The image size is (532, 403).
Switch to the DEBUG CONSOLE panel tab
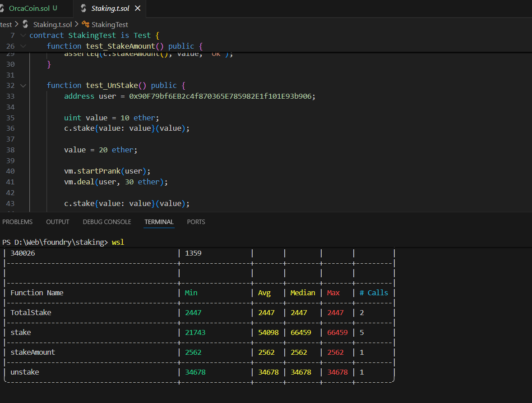click(x=107, y=222)
